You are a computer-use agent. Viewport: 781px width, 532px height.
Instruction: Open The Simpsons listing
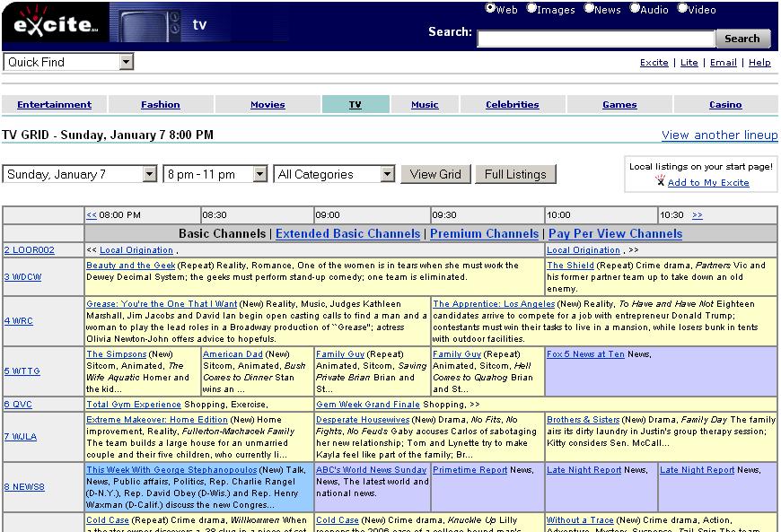(x=116, y=353)
